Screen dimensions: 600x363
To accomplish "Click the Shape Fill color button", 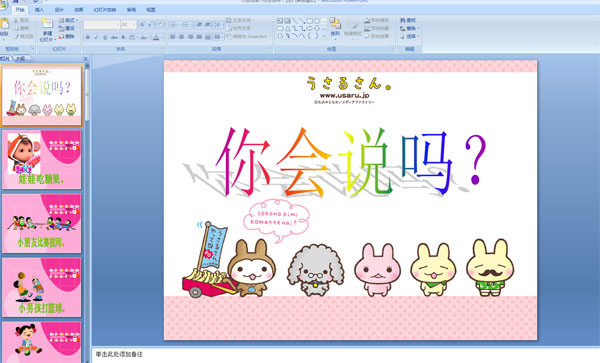I will click(x=377, y=20).
